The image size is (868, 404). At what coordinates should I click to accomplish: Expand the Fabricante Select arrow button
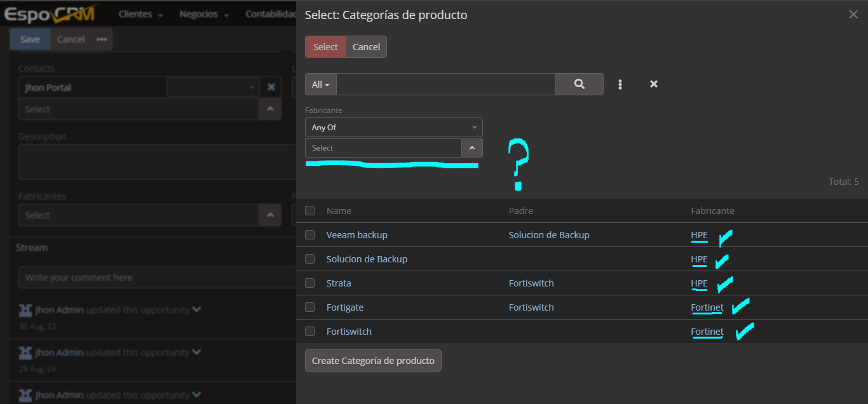click(x=471, y=148)
